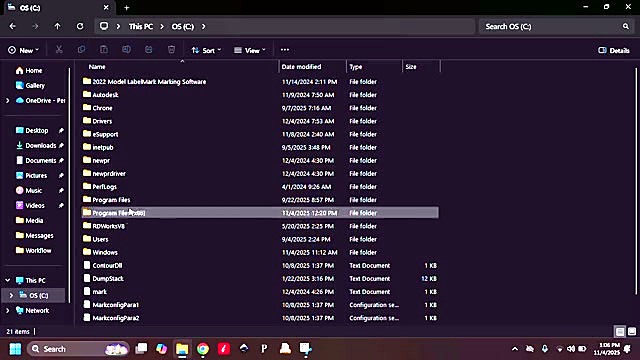Go to Documents quick access

tap(36, 160)
